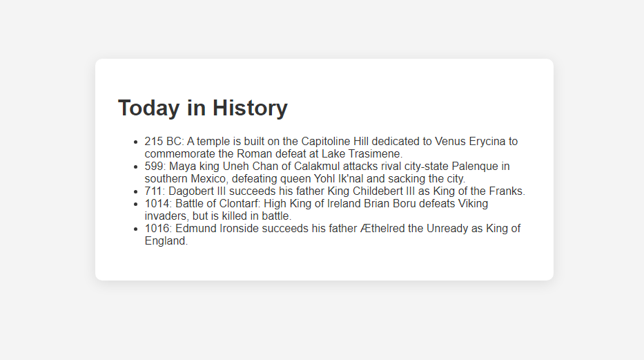Click the bullet before the 1016 entry
Viewport: 644px width, 360px height.
[135, 229]
